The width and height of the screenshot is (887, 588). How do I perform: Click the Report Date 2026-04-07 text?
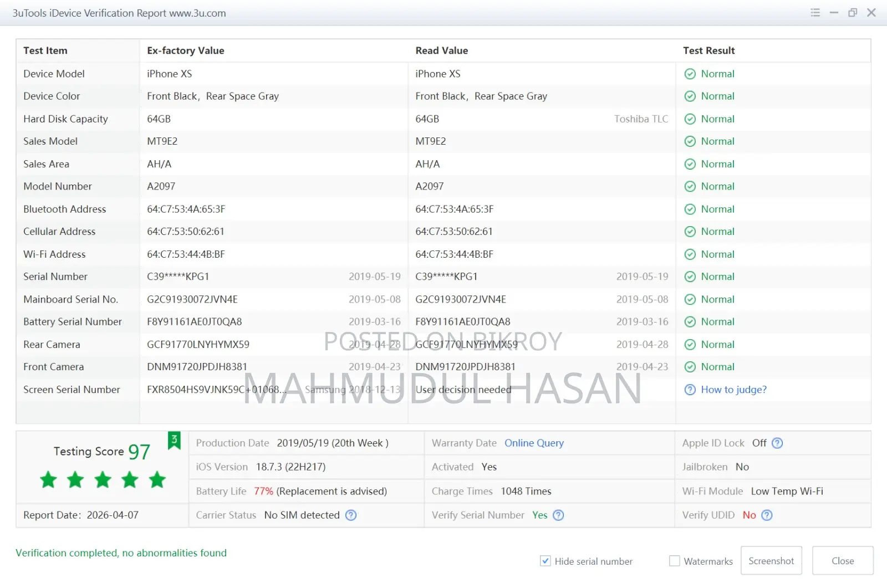coord(81,515)
